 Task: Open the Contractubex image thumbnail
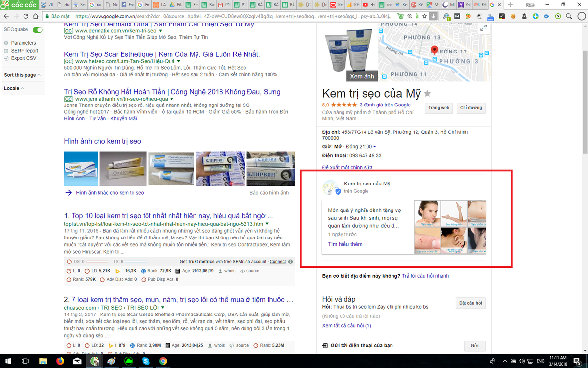tap(122, 168)
